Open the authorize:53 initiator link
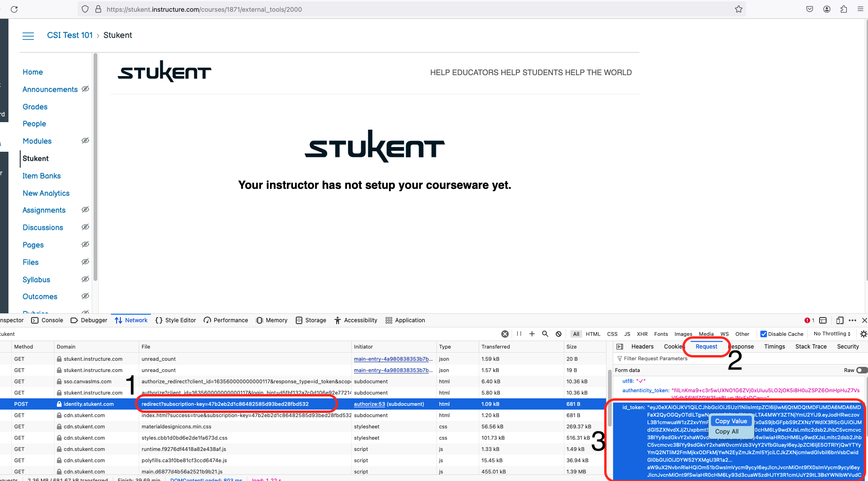 (x=370, y=404)
